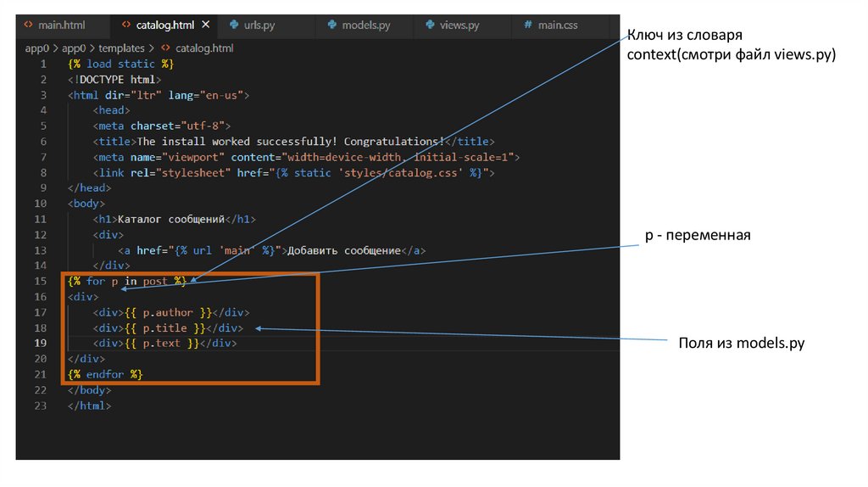
Task: Click the HTML icon on main.html tab
Action: 28,25
